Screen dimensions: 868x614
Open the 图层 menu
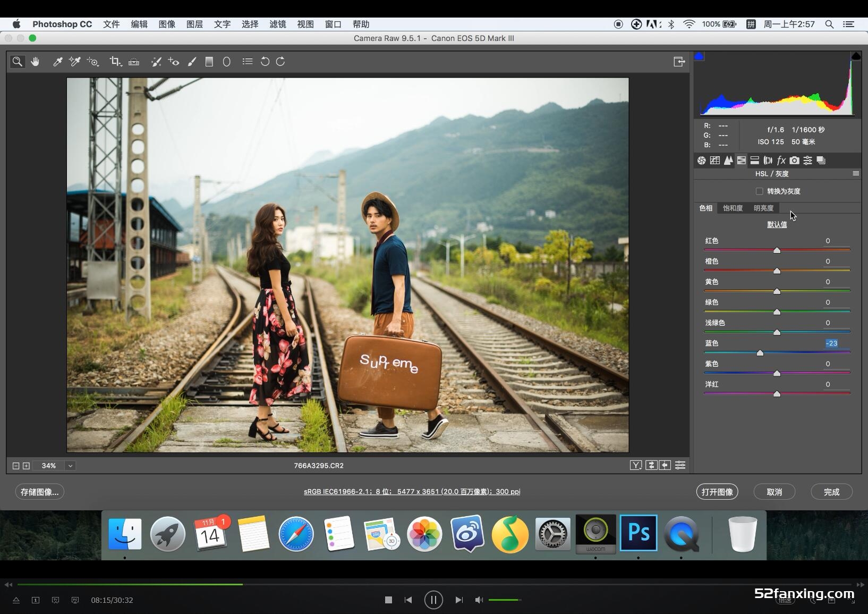pos(194,24)
